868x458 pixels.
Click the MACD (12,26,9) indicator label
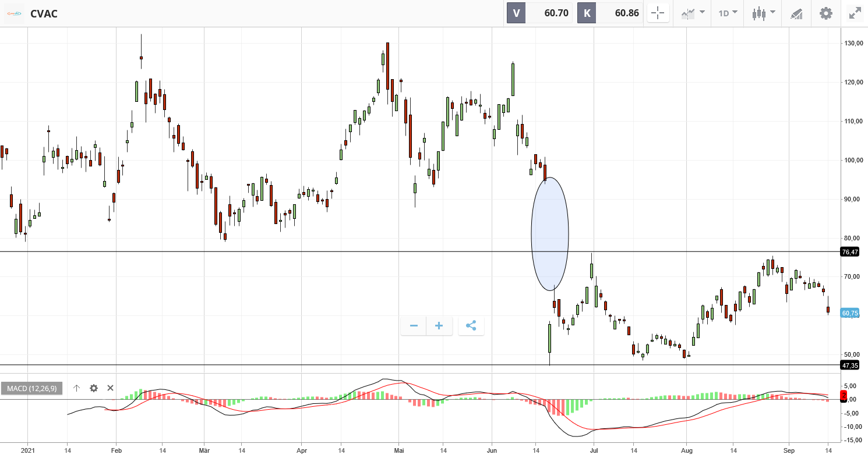(x=32, y=388)
